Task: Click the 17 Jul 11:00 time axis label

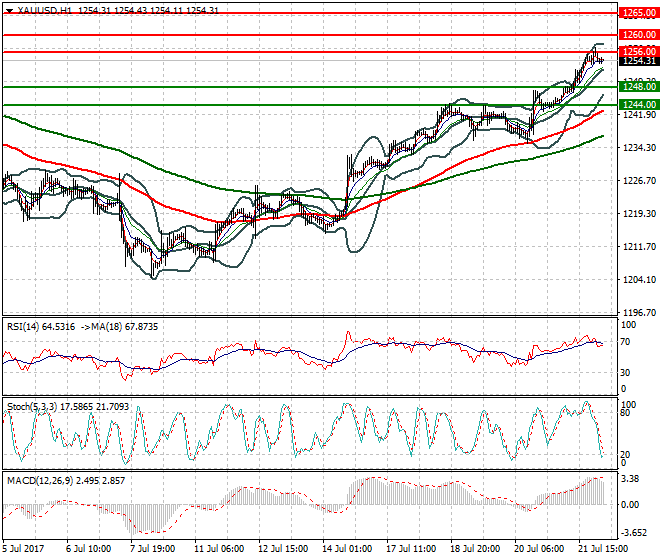Action: [411, 549]
